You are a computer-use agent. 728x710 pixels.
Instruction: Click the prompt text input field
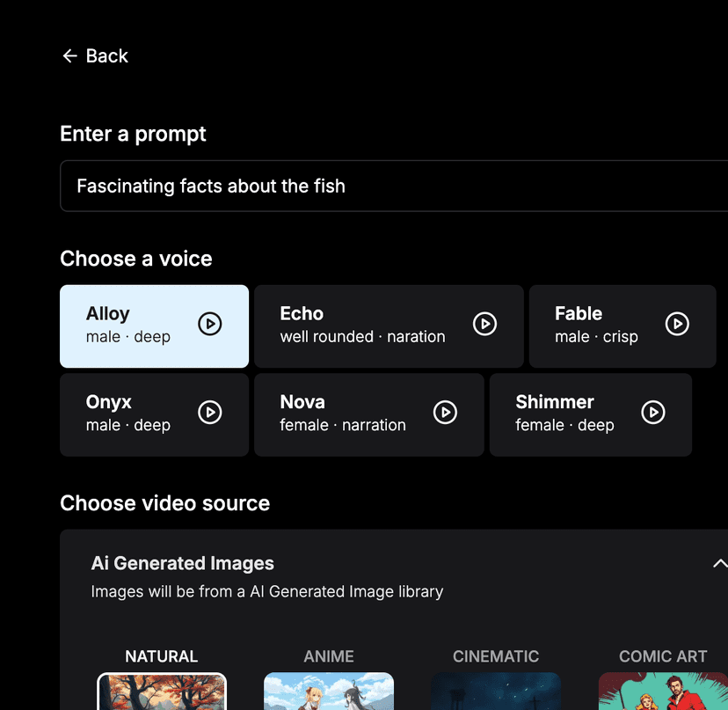387,187
